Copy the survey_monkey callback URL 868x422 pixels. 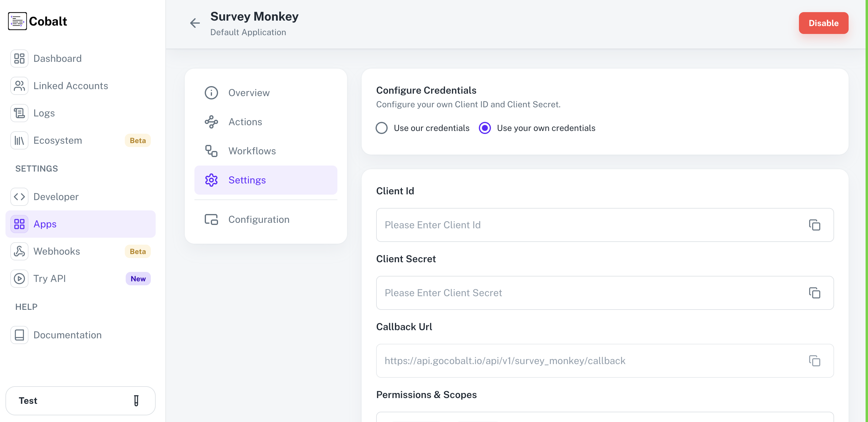coord(815,361)
